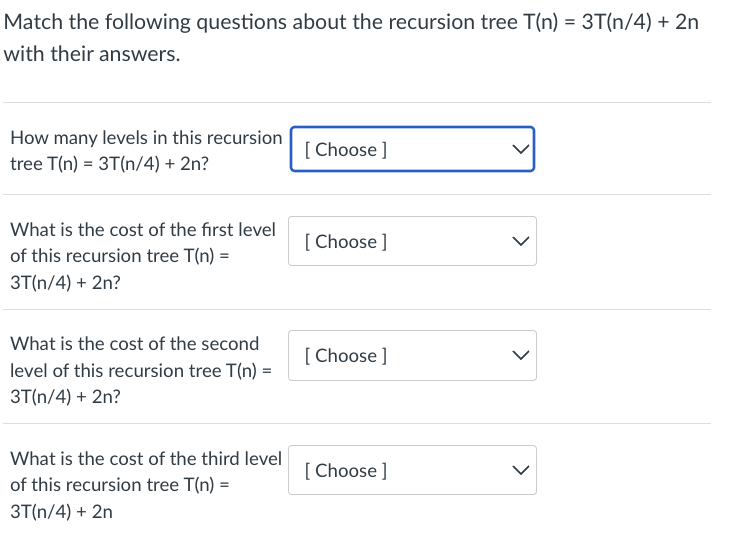Click "[ Choose ]" text beside the first level question
The image size is (730, 540).
345,241
